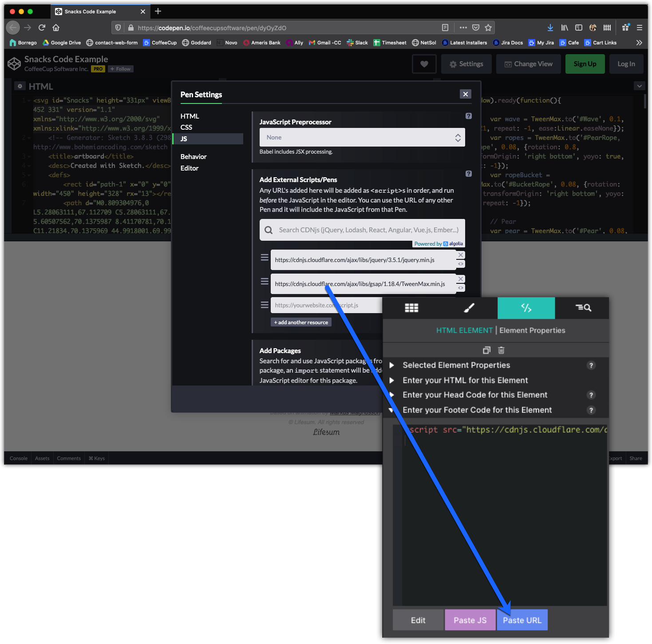Open the Pen Settings button in header
Image resolution: width=652 pixels, height=644 pixels.
[466, 64]
